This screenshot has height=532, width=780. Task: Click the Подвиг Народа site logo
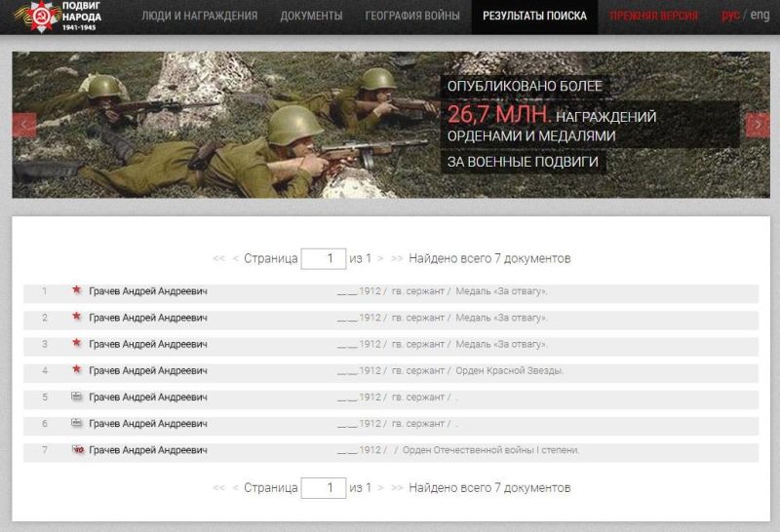click(58, 17)
